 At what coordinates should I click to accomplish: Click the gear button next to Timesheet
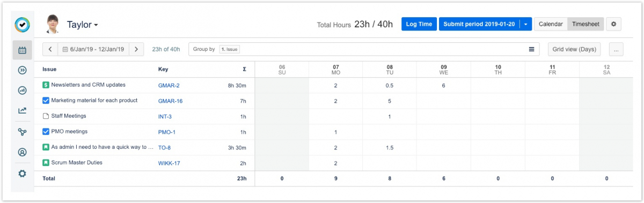tap(614, 24)
